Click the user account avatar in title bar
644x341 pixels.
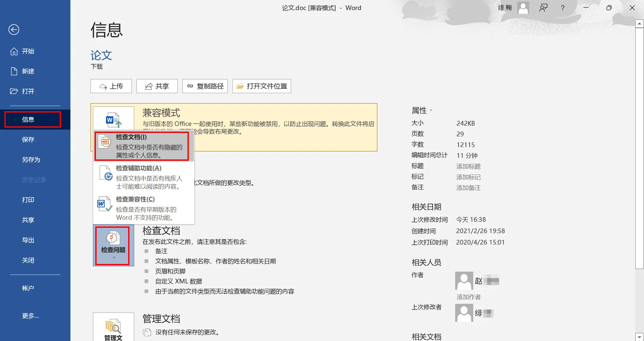(x=523, y=8)
